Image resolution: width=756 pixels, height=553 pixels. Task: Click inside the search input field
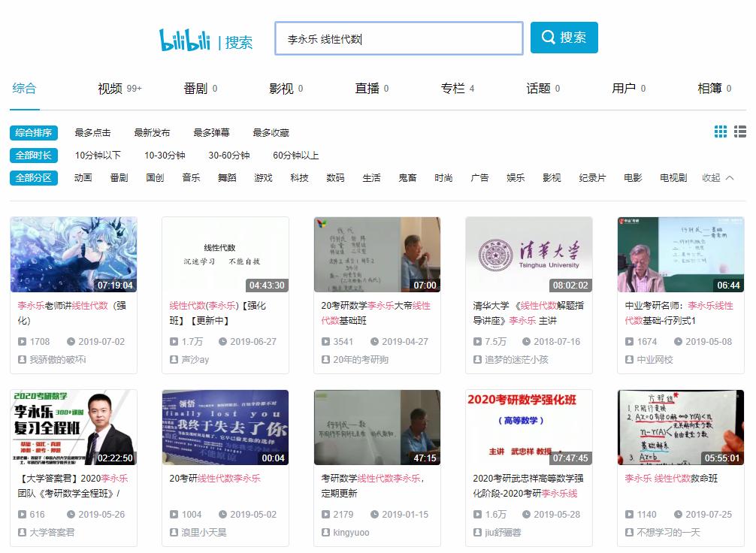point(398,38)
